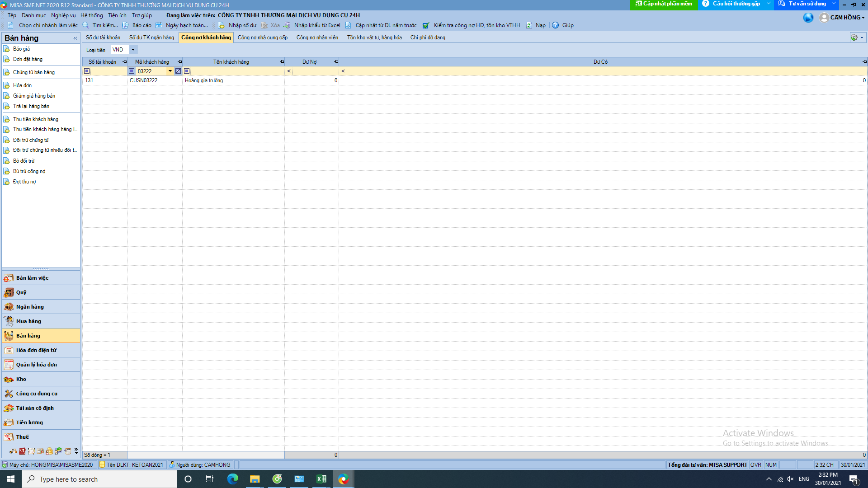This screenshot has width=868, height=488.
Task: Click Cập nhật phần mềm button
Action: 663,4
